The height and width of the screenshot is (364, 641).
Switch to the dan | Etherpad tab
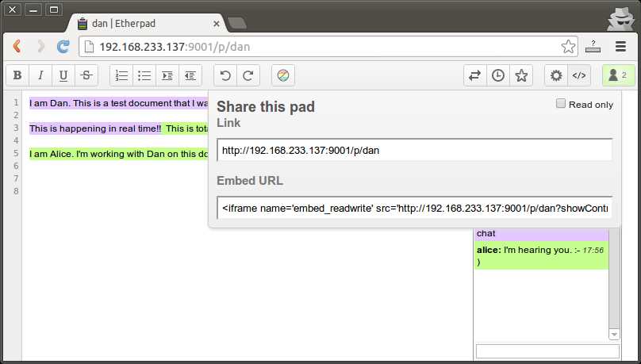pyautogui.click(x=145, y=24)
